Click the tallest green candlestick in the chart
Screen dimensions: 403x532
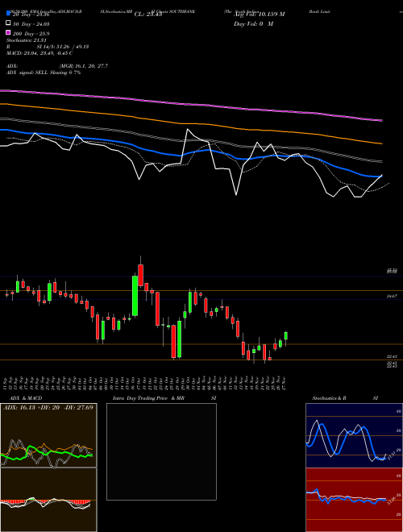coord(135,296)
